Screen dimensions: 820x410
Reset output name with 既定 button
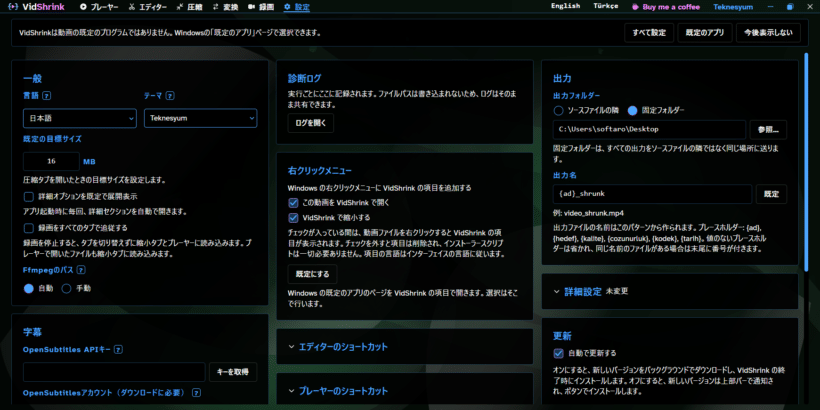(x=771, y=193)
